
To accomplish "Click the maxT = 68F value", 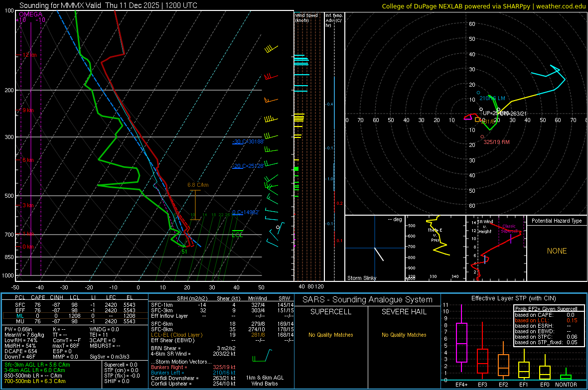I will (x=66, y=346).
